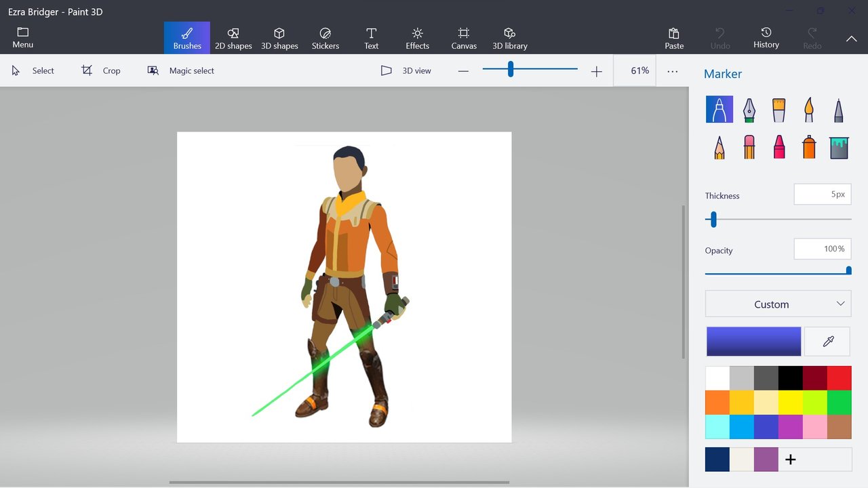Image resolution: width=868 pixels, height=488 pixels.
Task: Click the Thickness slider handle
Action: tap(713, 220)
